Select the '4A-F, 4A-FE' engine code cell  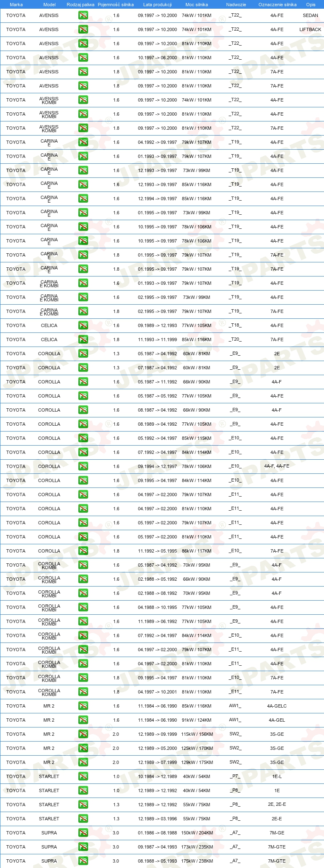point(277,466)
